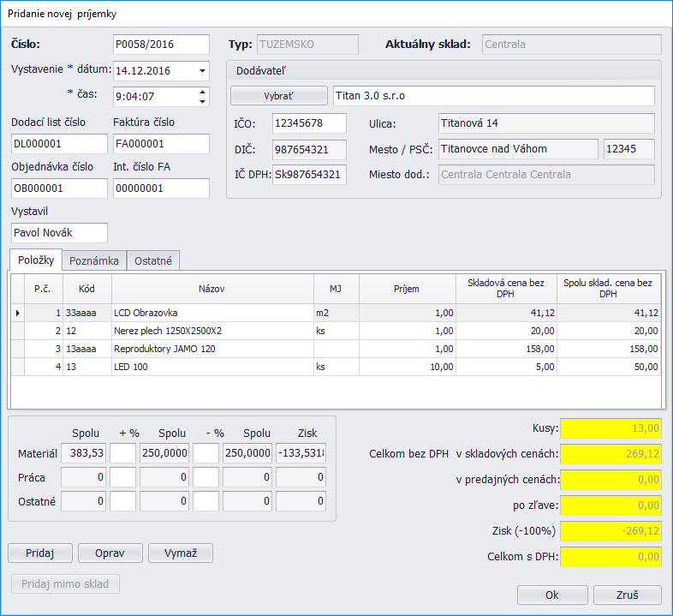The width and height of the screenshot is (673, 616).
Task: Switch to the Ostatné tab
Action: tap(153, 260)
